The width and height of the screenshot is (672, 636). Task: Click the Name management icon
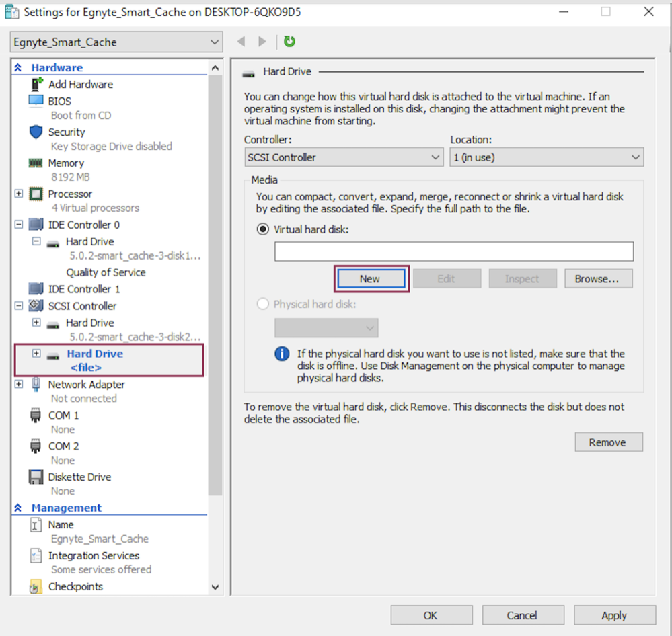36,524
